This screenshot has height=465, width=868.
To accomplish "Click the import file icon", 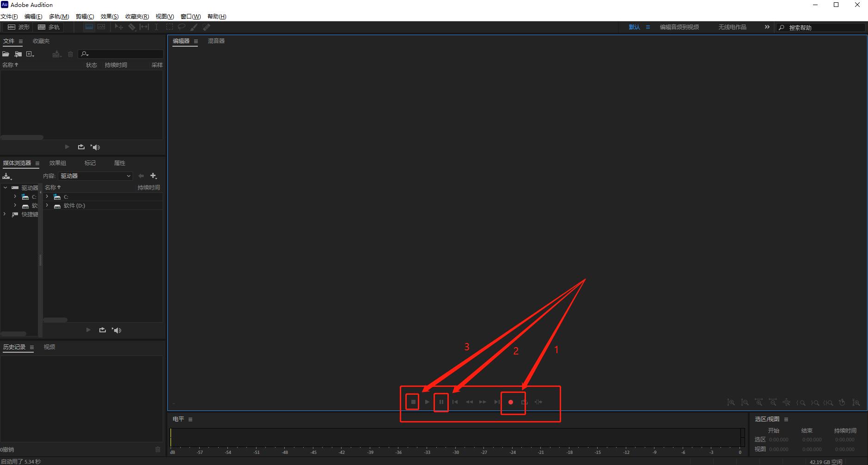I will (x=18, y=54).
